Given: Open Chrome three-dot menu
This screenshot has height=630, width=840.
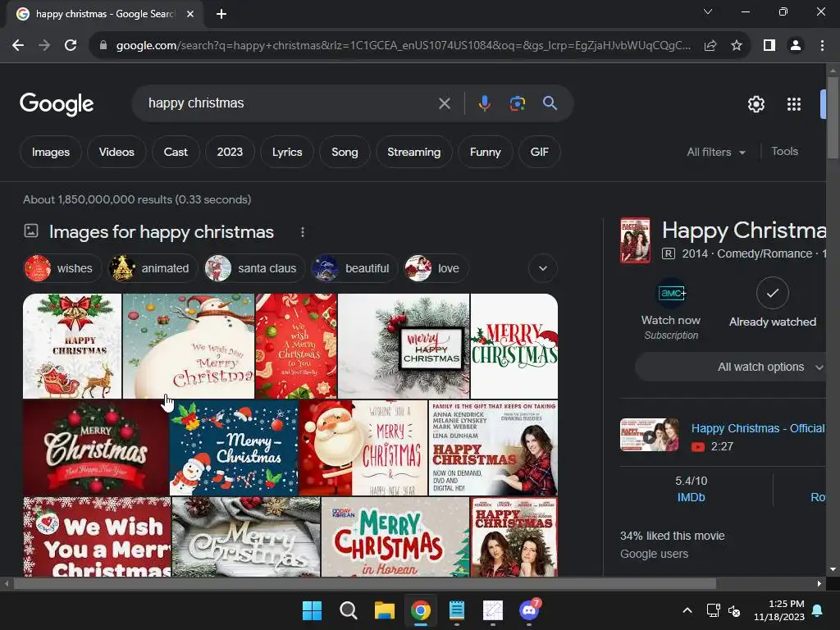Looking at the screenshot, I should (822, 46).
